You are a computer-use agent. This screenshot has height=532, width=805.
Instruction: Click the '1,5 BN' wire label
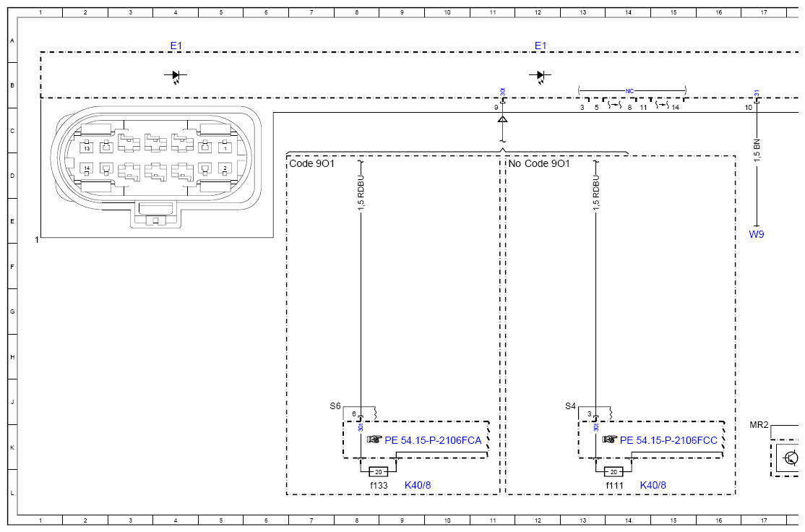757,150
